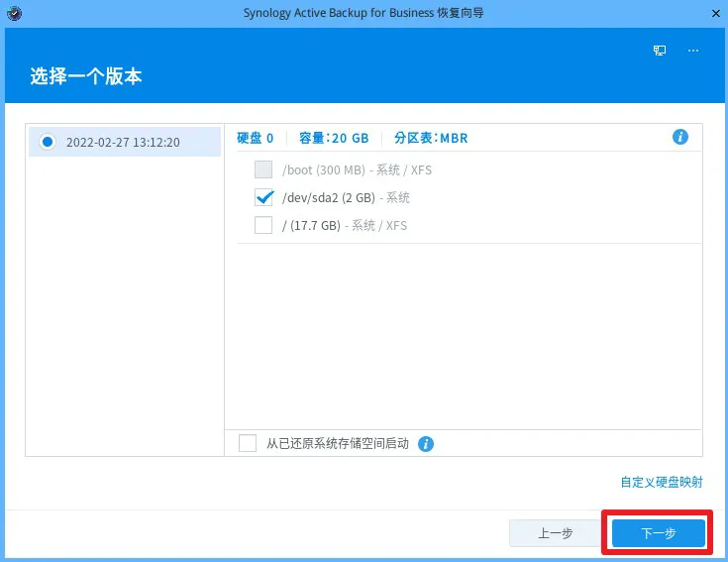The width and height of the screenshot is (728, 562).
Task: Click the 从已还原系统存储空间启动 label text
Action: 338,444
